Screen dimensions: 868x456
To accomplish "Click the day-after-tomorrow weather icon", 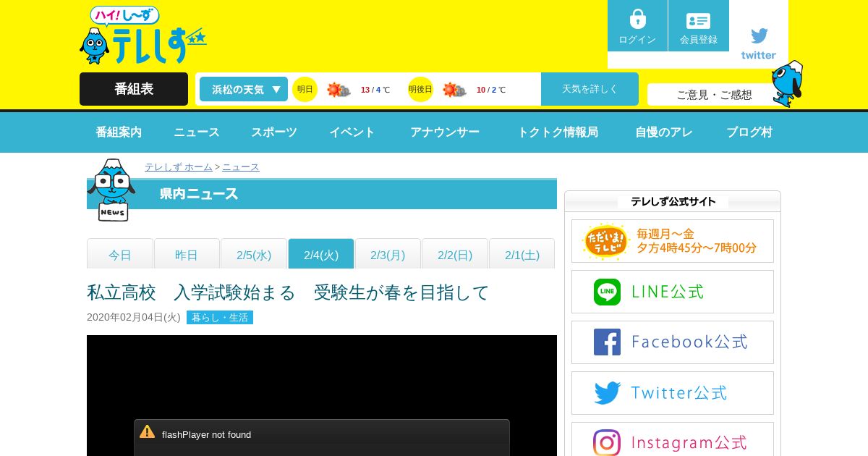I will pyautogui.click(x=454, y=90).
